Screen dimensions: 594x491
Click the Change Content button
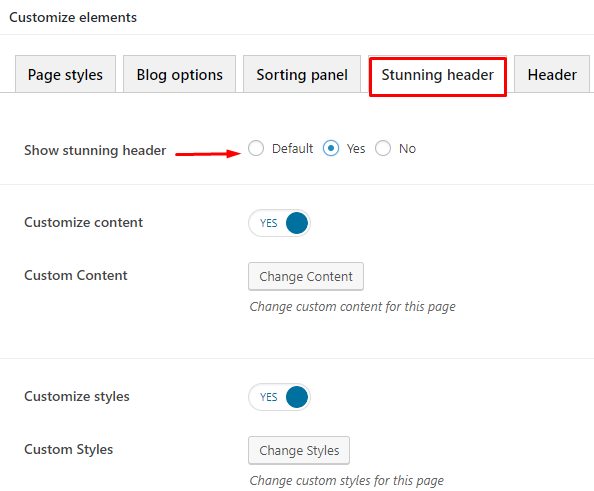(306, 277)
